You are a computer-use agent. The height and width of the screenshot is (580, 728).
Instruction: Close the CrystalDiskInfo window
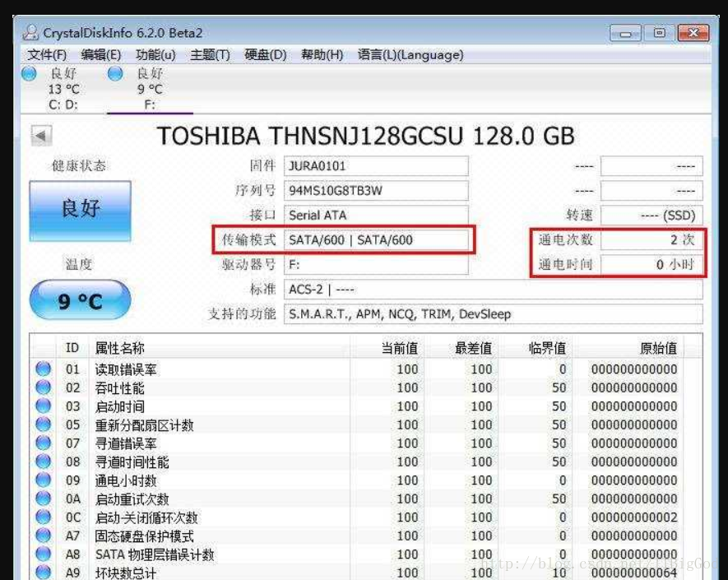(x=693, y=33)
